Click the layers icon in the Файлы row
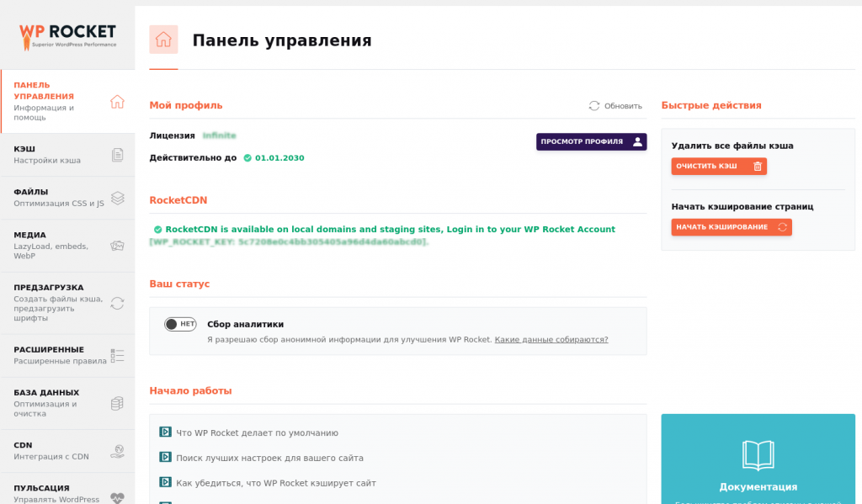 [x=117, y=198]
